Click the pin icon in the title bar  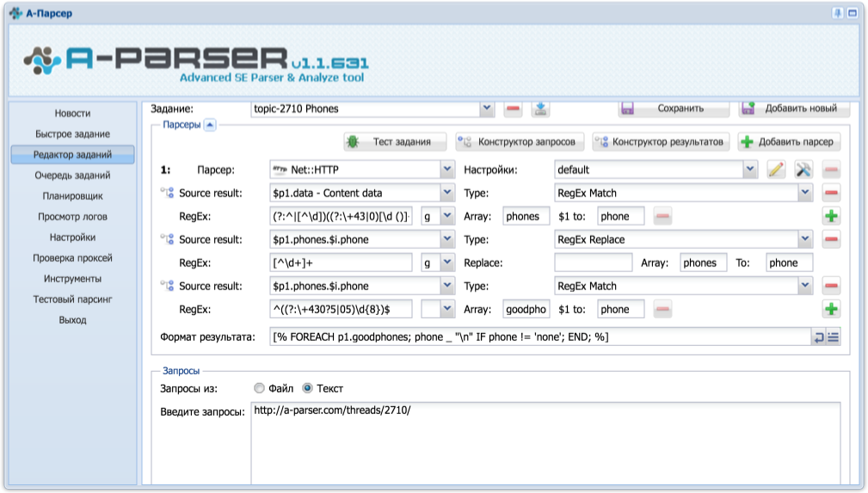coord(837,13)
